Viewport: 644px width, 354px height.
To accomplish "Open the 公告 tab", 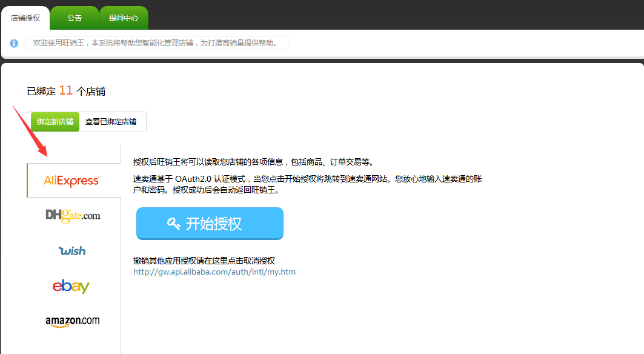I will (75, 18).
